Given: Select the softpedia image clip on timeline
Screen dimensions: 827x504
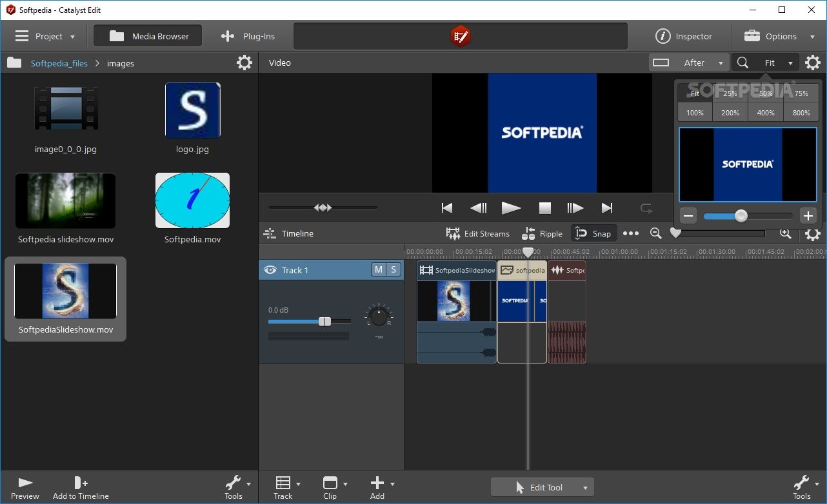Looking at the screenshot, I should pyautogui.click(x=523, y=312).
